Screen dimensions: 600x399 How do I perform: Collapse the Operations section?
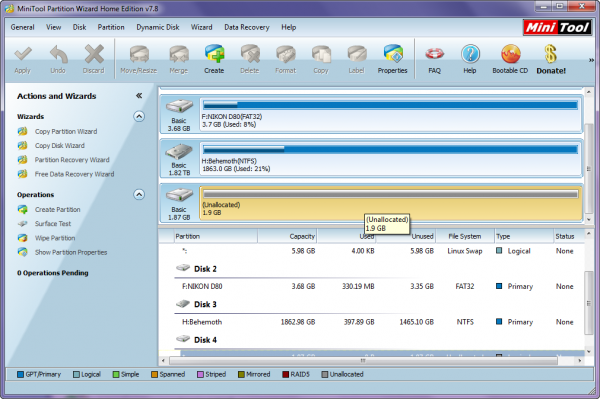139,195
